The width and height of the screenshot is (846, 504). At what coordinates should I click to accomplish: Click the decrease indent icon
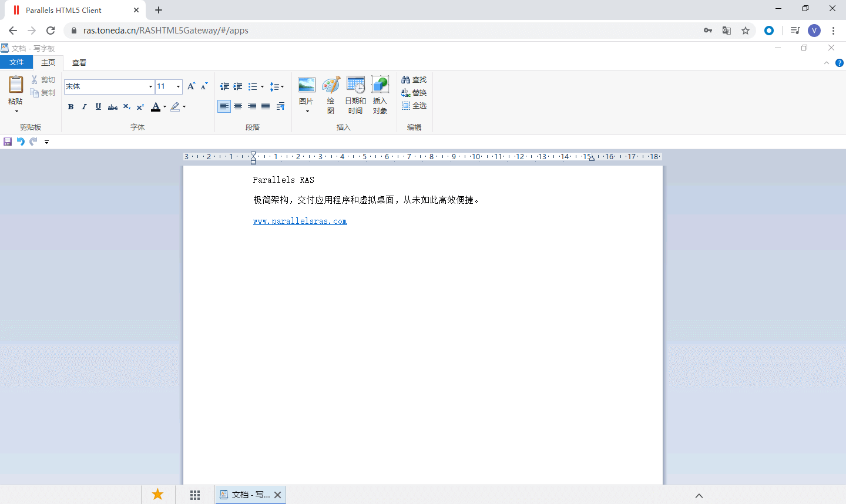[x=224, y=86]
